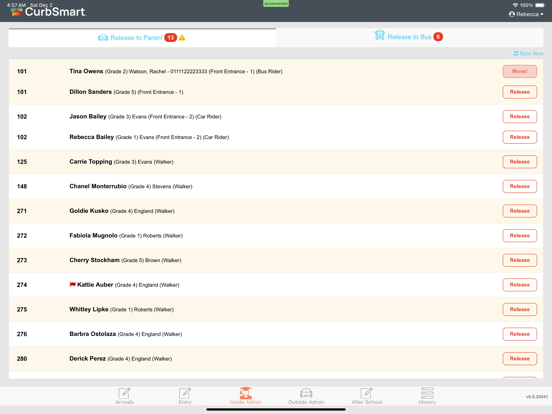
Task: Select the Fabiola Mugnolo name
Action: click(93, 235)
